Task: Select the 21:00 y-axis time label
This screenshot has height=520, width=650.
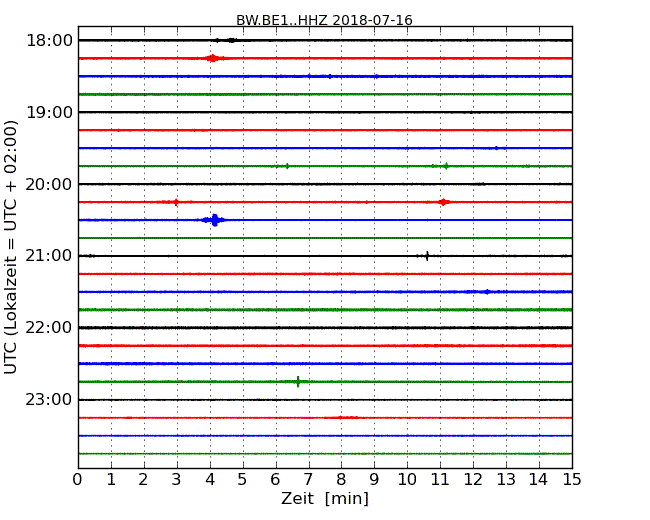Action: (x=49, y=256)
